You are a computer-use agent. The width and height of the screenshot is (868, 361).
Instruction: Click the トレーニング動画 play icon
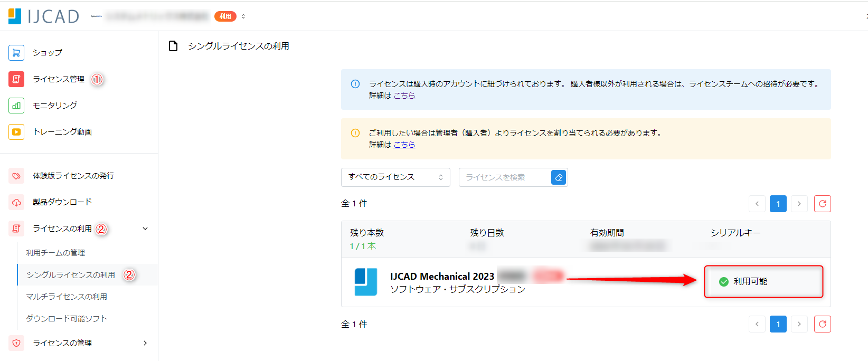[16, 132]
